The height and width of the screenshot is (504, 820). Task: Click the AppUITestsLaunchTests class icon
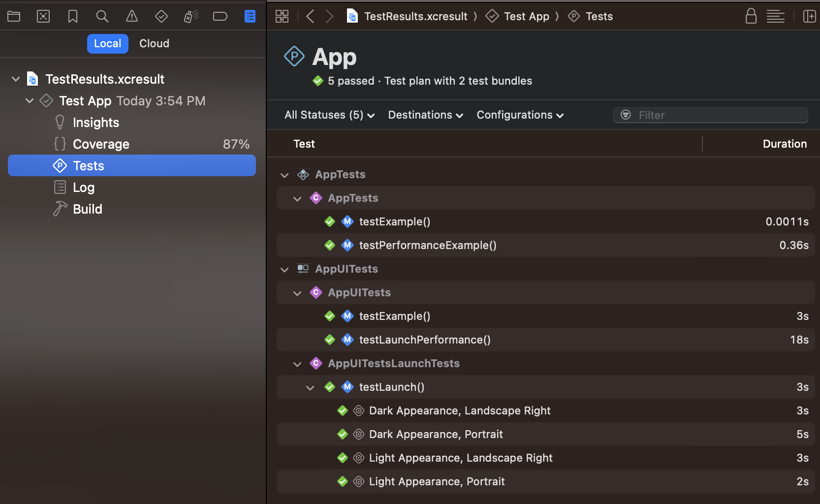[x=316, y=363]
